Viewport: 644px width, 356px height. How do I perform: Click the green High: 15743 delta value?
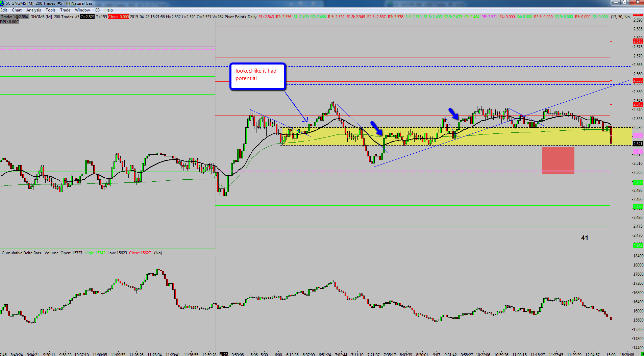pyautogui.click(x=95, y=253)
